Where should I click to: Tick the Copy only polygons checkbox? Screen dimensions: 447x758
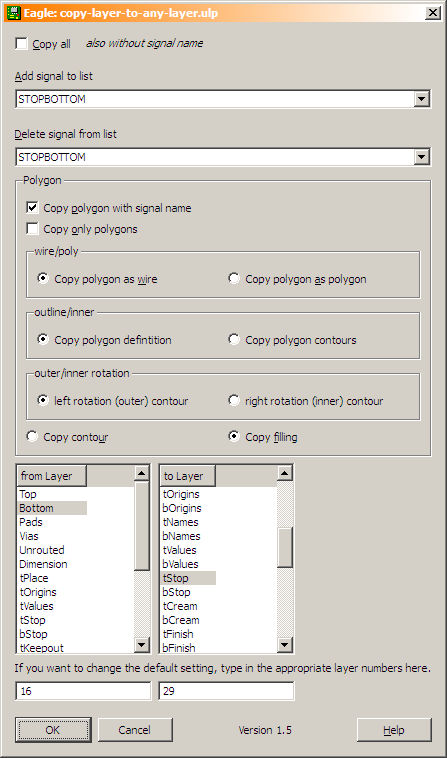32,229
